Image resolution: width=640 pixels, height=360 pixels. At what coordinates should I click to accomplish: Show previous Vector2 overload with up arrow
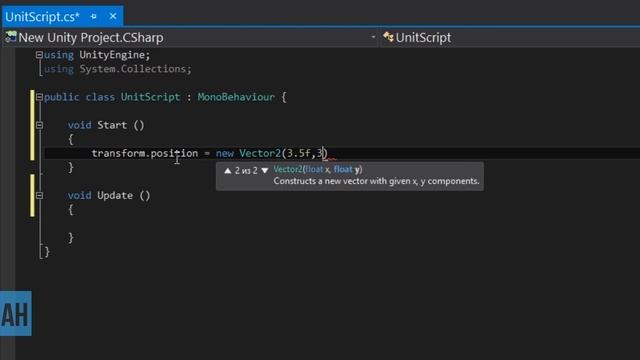point(228,171)
